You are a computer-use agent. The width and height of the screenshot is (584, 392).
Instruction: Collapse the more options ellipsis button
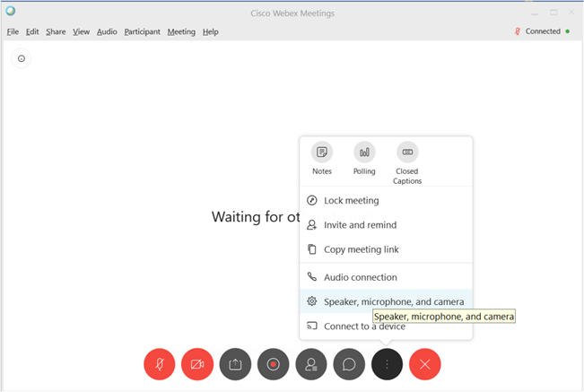[387, 364]
